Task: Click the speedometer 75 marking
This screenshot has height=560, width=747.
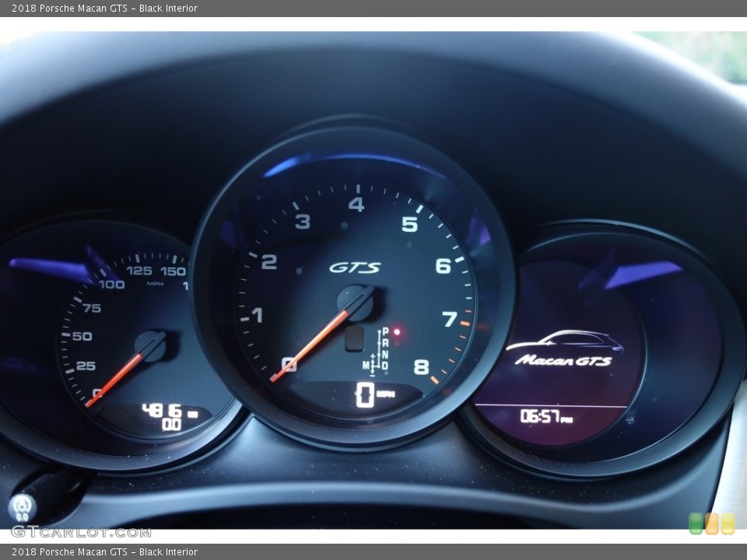Action: click(92, 308)
